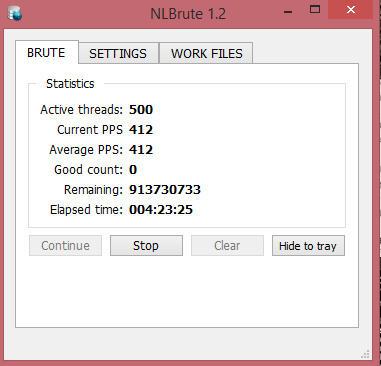The image size is (381, 366).
Task: Select the Active threads value 500
Action: pyautogui.click(x=141, y=110)
